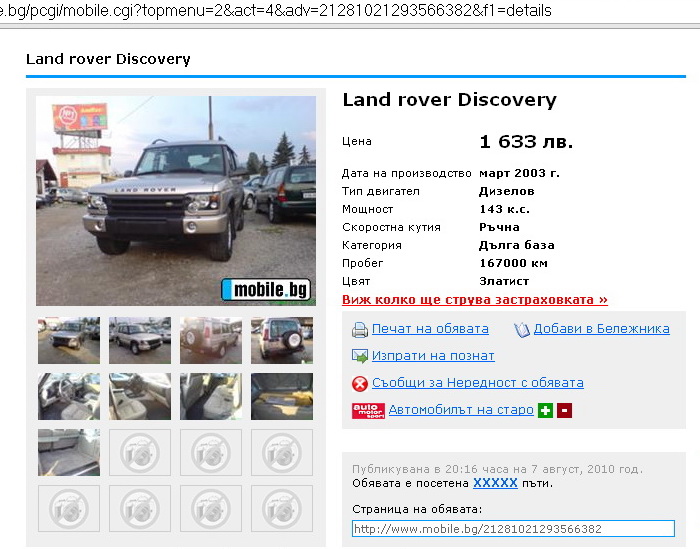
Task: Open the Съобщи за Нередност с обявата link
Action: [478, 383]
